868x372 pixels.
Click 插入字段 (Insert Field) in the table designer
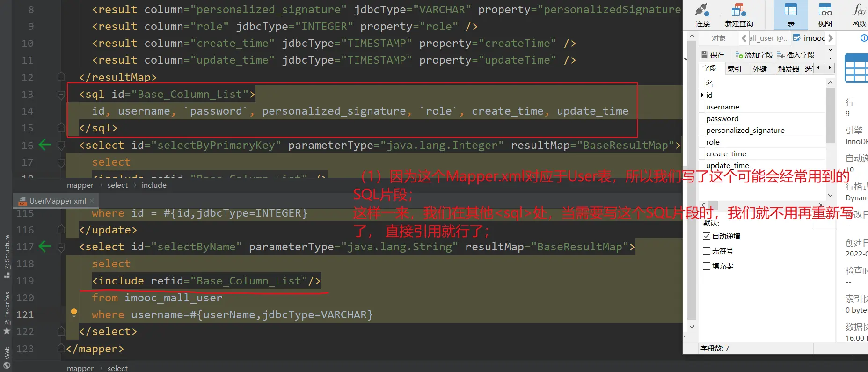(796, 55)
